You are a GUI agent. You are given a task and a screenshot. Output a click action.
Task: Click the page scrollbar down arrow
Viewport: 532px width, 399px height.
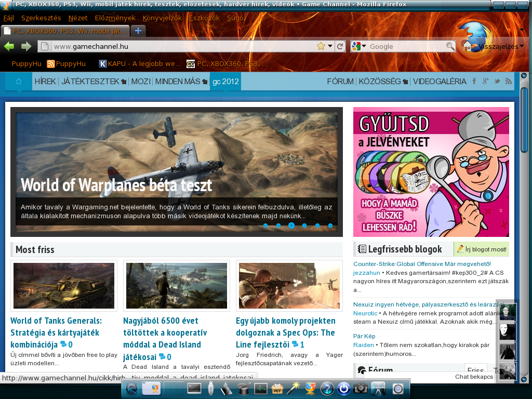coord(524,380)
